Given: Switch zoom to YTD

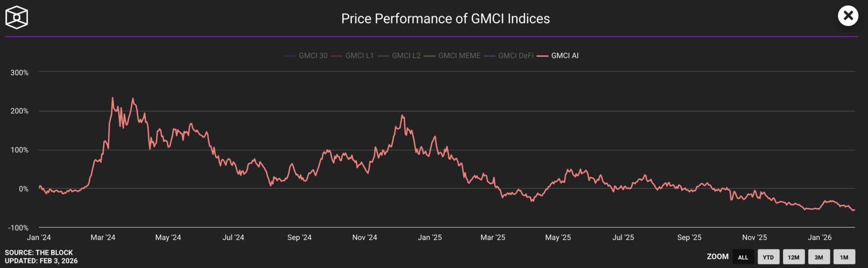Looking at the screenshot, I should [x=768, y=257].
